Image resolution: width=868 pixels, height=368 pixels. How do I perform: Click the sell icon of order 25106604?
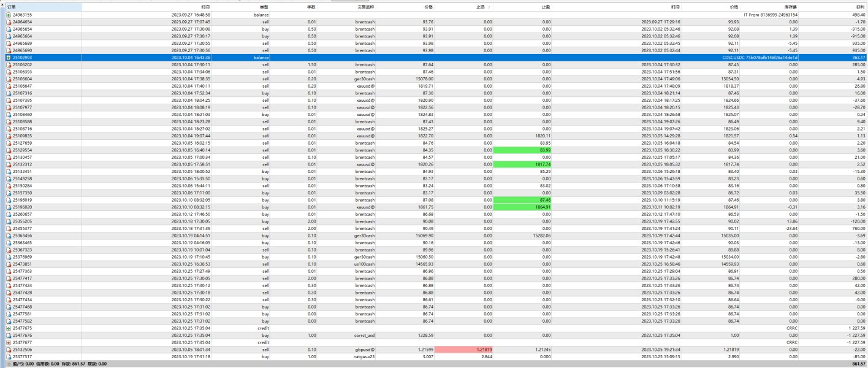[x=9, y=79]
